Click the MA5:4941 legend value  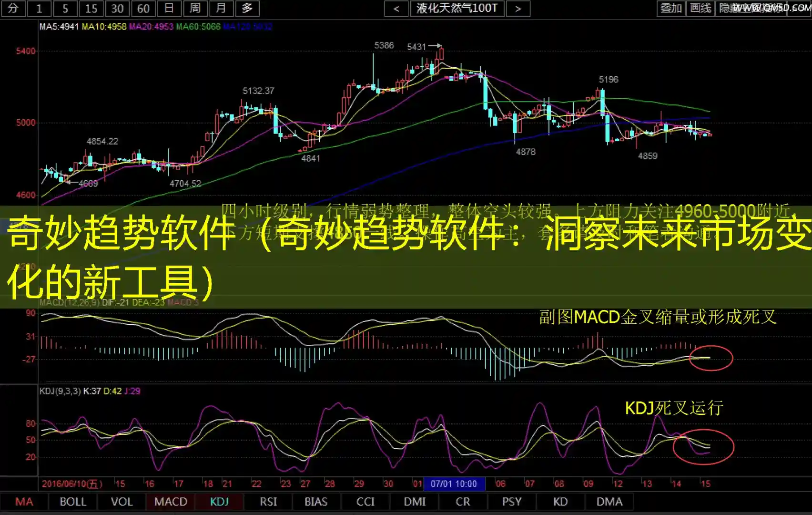[x=59, y=27]
